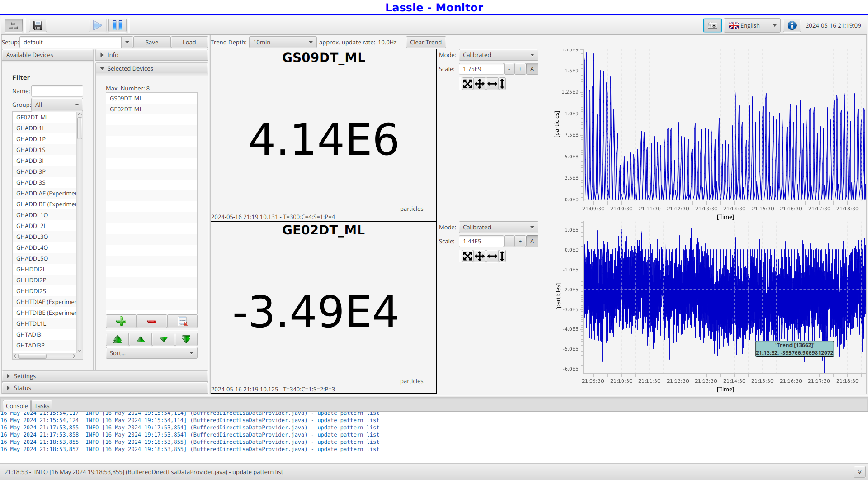
Task: Open GE02DT_ML Mode Calibrated dropdown
Action: [x=498, y=227]
